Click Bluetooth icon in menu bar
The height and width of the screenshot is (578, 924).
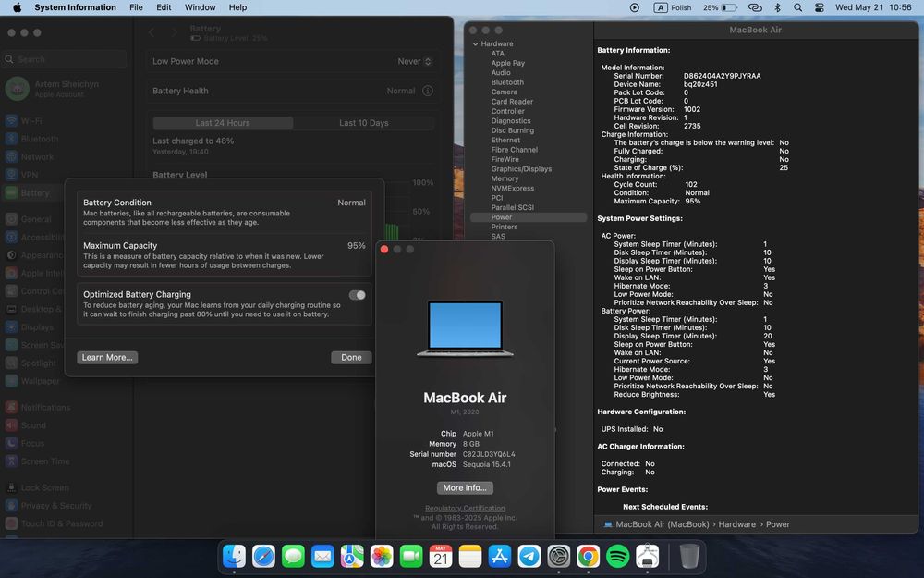click(x=777, y=7)
